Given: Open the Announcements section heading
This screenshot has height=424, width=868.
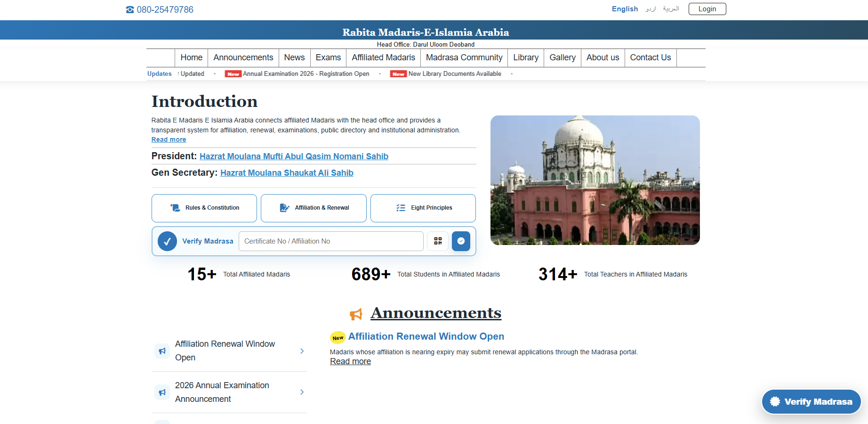Looking at the screenshot, I should pyautogui.click(x=436, y=313).
